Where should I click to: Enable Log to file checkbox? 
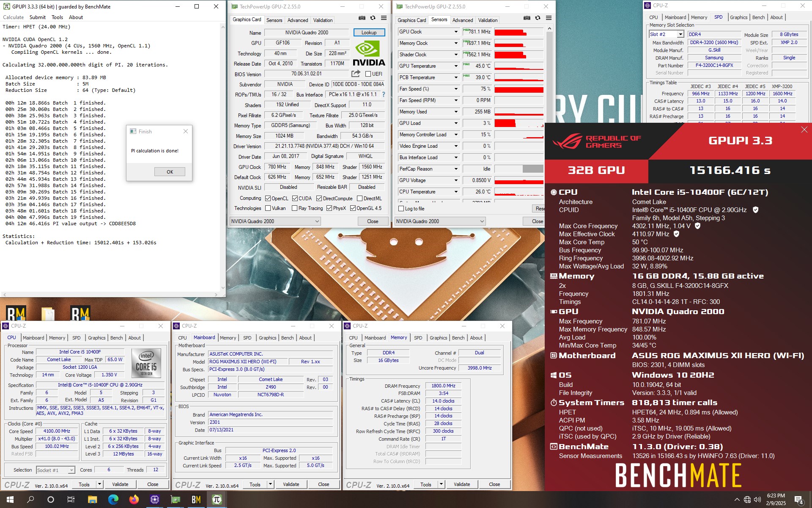click(x=401, y=209)
